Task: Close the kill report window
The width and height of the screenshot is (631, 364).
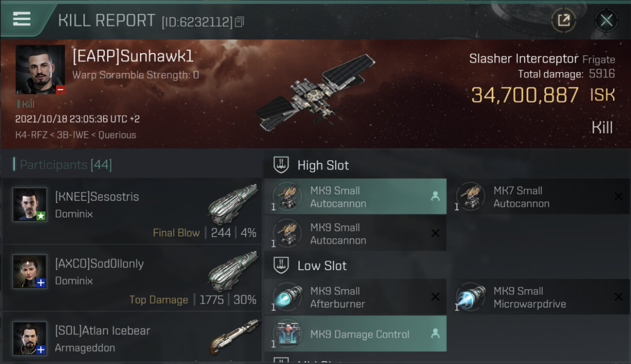Action: point(606,20)
